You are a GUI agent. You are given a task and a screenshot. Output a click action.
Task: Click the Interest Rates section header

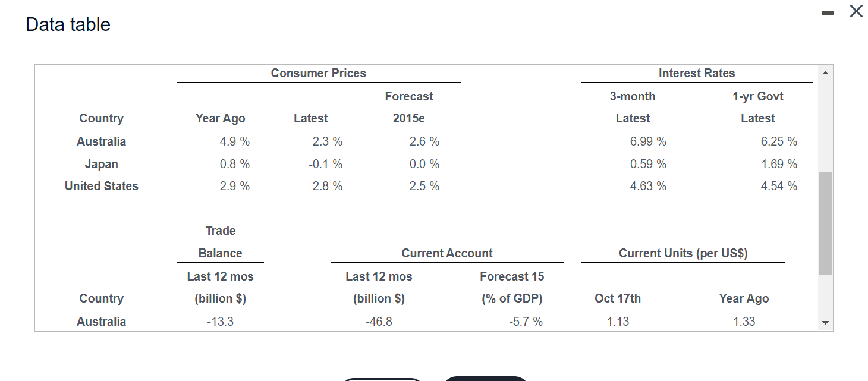pyautogui.click(x=697, y=73)
